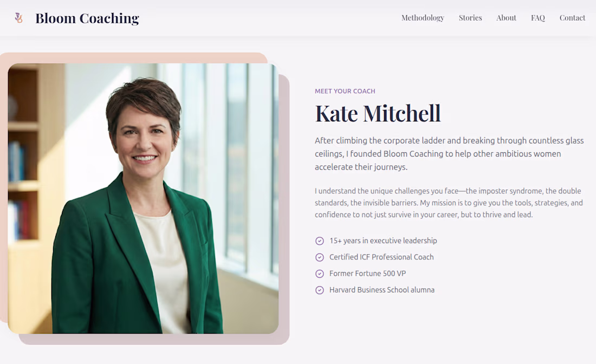Click checkmark icon beside Certified ICF Professional Coach
The width and height of the screenshot is (596, 364).
click(320, 257)
